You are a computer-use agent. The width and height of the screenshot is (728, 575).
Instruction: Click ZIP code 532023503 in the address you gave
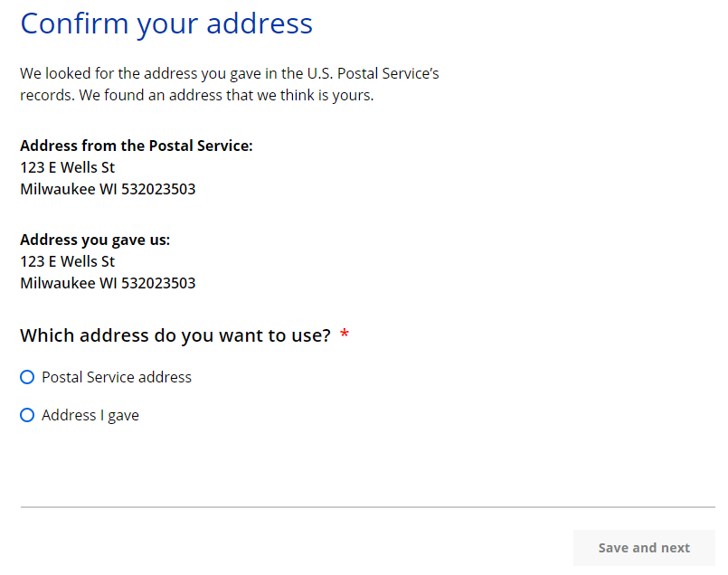(158, 283)
